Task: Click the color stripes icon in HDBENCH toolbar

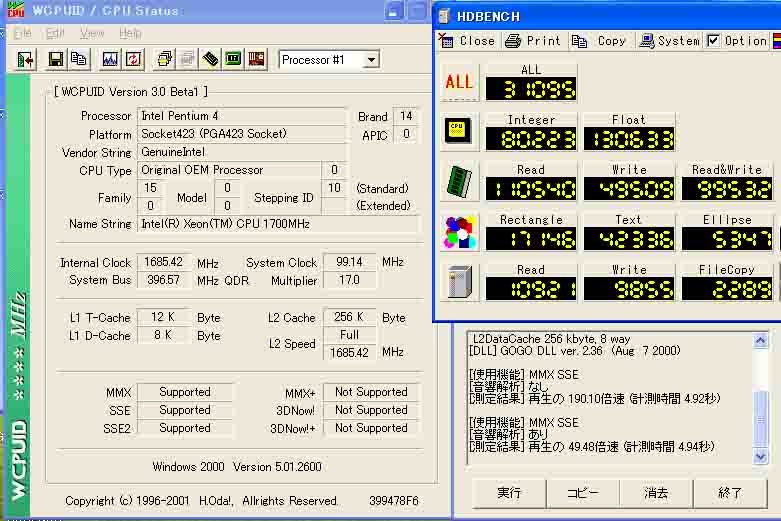Action: 777,41
